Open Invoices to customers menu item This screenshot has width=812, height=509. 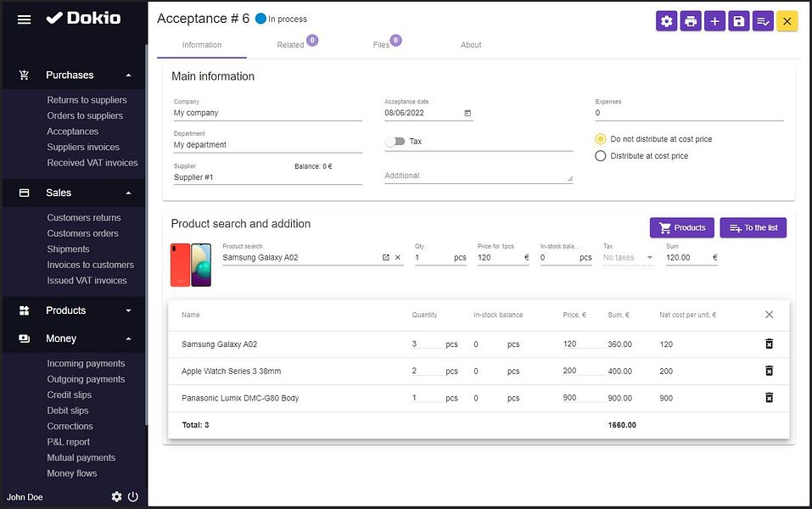(x=90, y=265)
